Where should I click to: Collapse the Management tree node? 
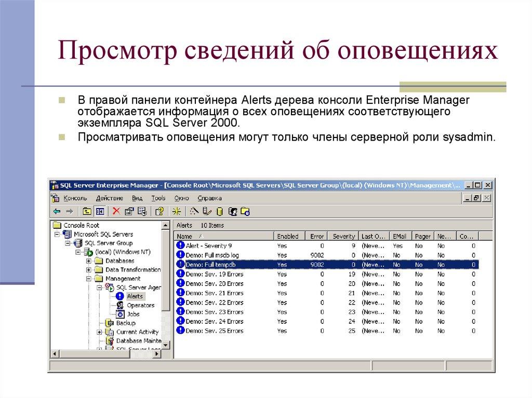[x=89, y=279]
